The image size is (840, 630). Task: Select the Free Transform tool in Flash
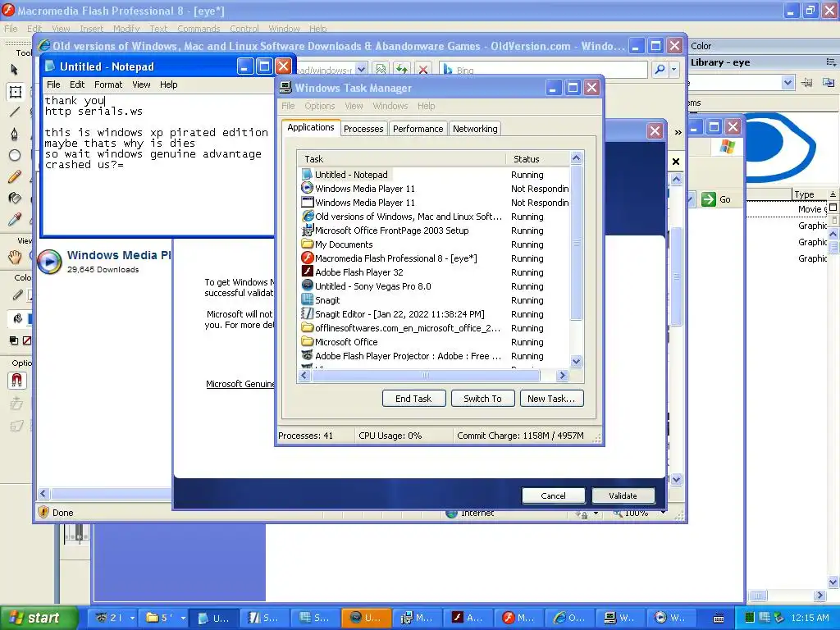click(15, 92)
